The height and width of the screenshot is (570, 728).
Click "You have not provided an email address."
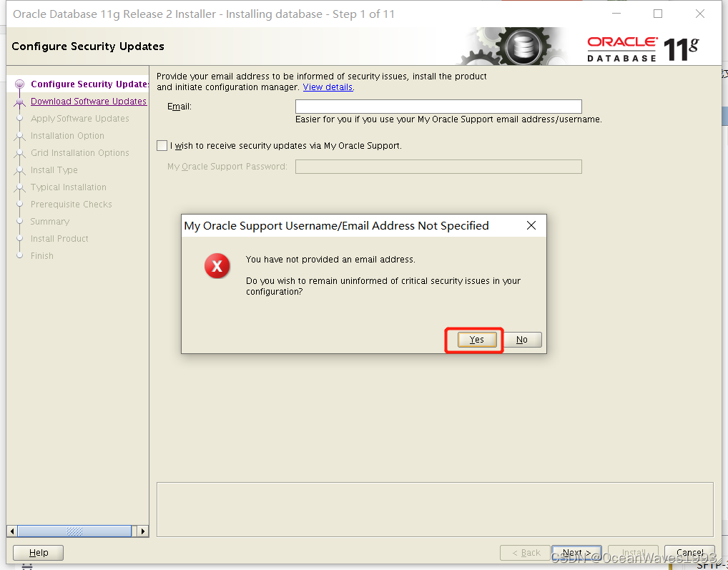pyautogui.click(x=330, y=259)
